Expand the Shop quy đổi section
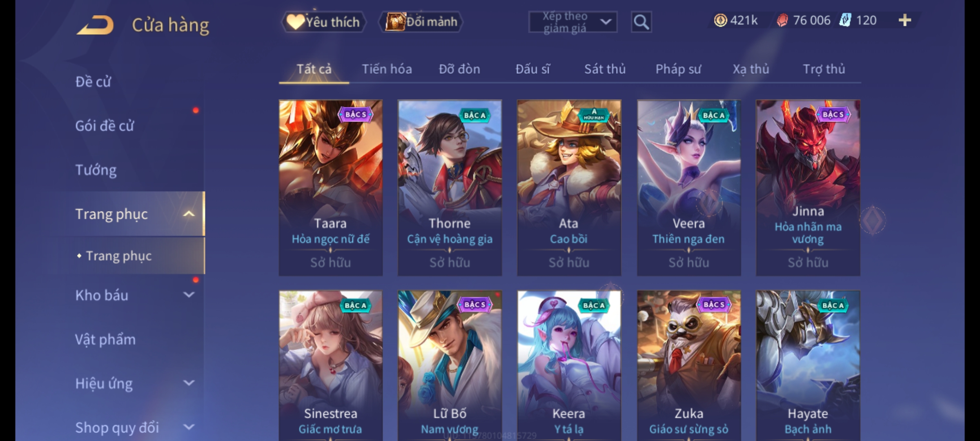 [x=189, y=427]
